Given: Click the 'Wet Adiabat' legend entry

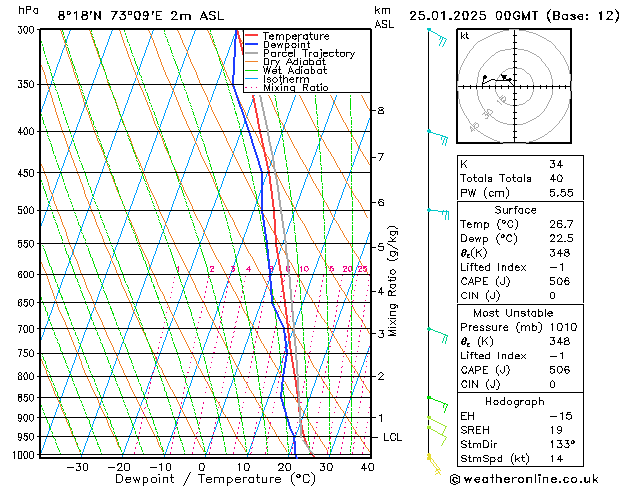Looking at the screenshot, I should click(286, 71).
